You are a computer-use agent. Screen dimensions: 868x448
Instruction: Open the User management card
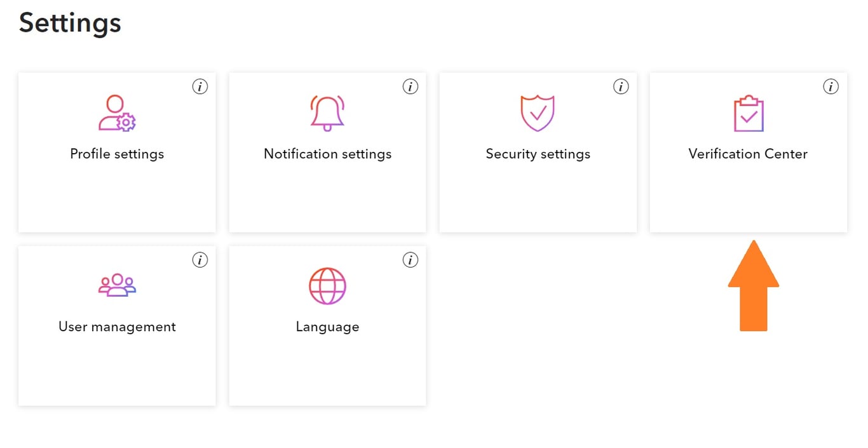pyautogui.click(x=116, y=327)
